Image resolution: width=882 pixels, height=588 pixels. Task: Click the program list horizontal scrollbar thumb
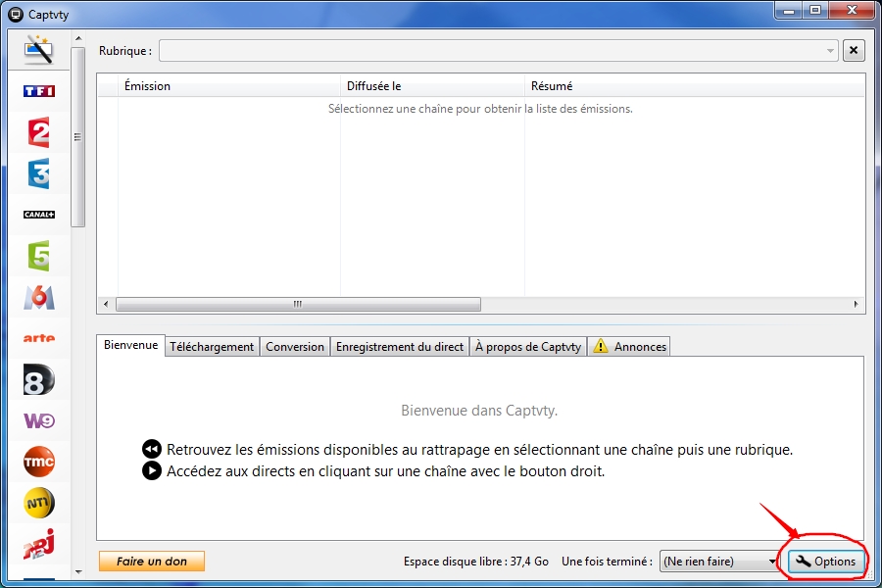tap(298, 305)
